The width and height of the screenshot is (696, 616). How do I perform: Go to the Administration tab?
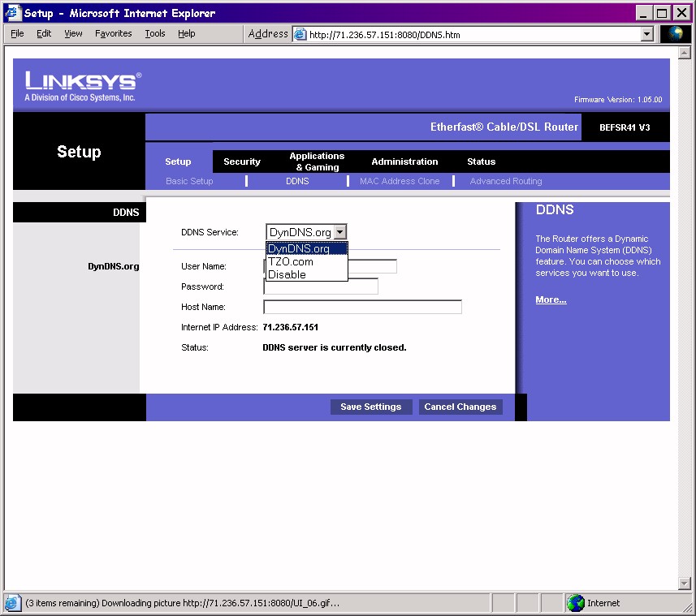(404, 162)
